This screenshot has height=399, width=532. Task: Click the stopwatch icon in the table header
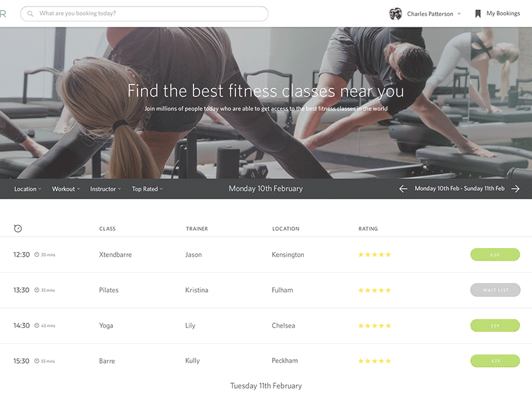click(18, 228)
